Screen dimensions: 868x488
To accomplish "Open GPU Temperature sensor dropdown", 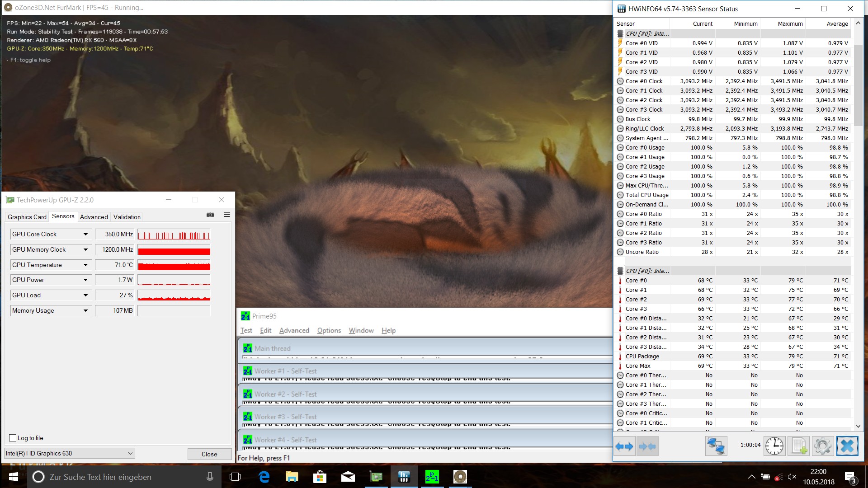I will tap(85, 265).
